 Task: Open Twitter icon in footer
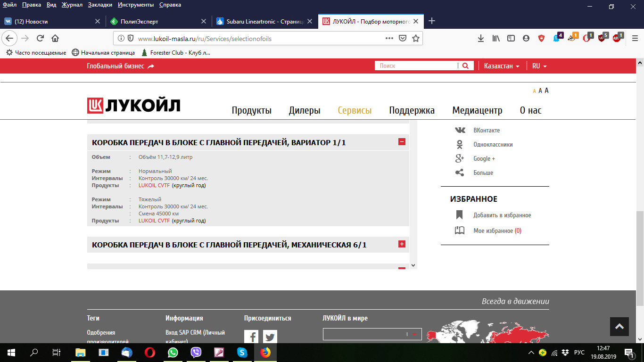(270, 337)
